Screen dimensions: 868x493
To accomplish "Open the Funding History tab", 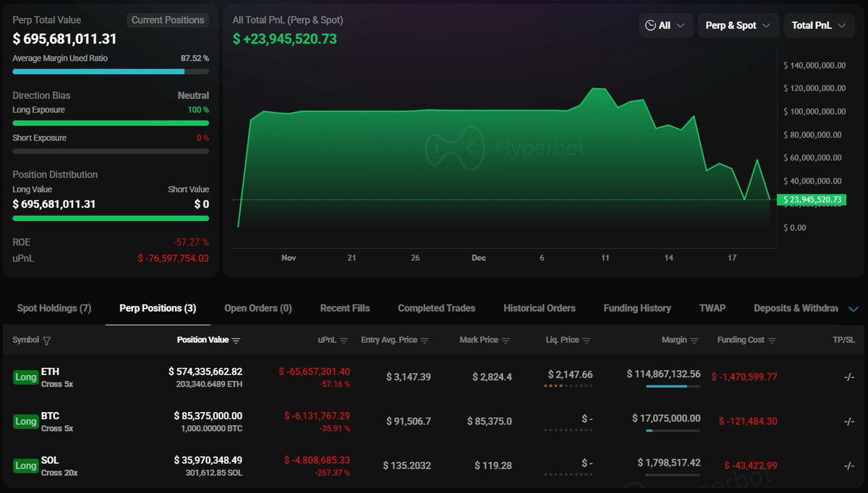I will pyautogui.click(x=637, y=308).
